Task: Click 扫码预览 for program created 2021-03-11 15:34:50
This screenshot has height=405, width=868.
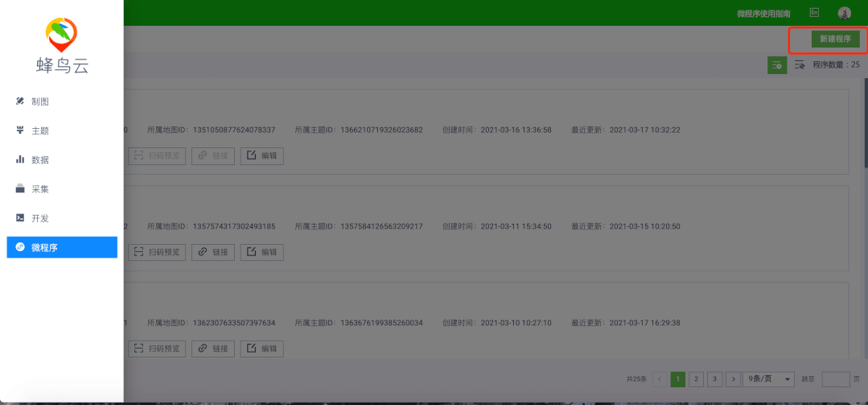Action: pyautogui.click(x=157, y=251)
